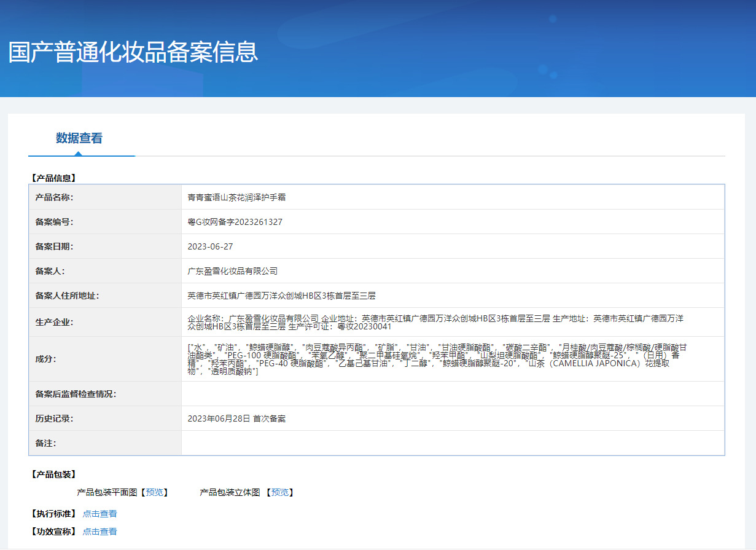
Task: Select the 产品信息 section heading
Action: click(x=53, y=178)
